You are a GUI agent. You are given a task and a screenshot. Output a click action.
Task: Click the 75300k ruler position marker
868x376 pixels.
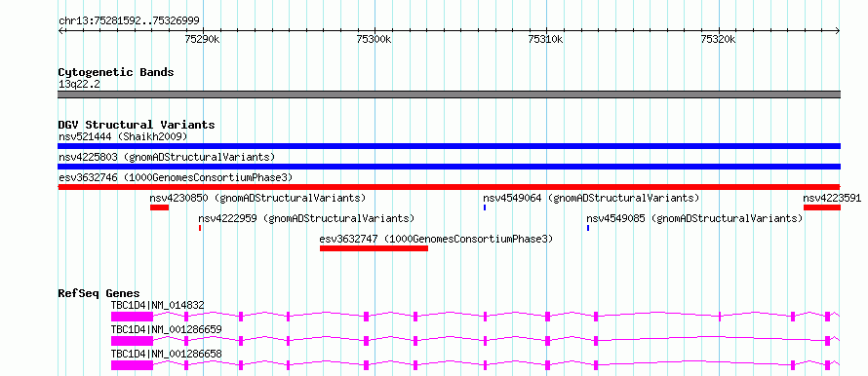coord(375,39)
